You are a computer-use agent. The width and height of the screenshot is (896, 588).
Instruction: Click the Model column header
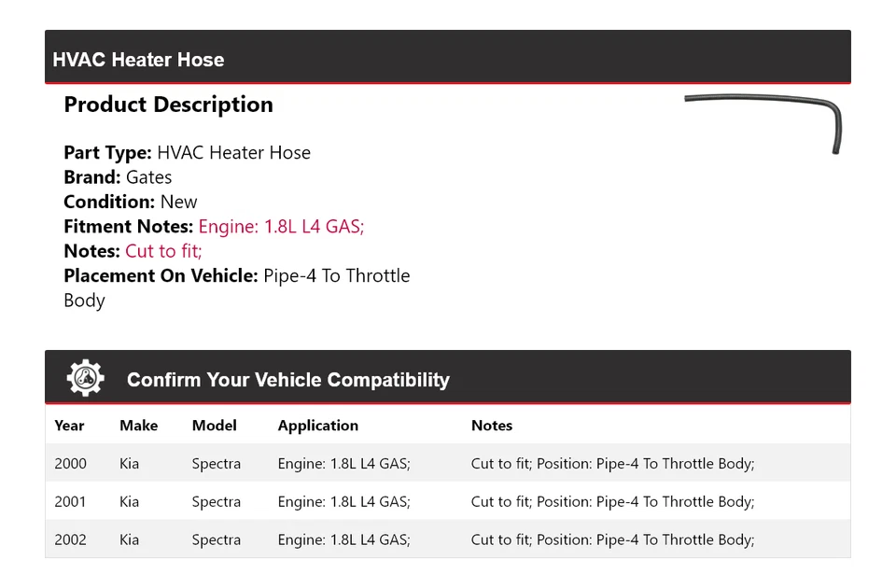pos(214,426)
